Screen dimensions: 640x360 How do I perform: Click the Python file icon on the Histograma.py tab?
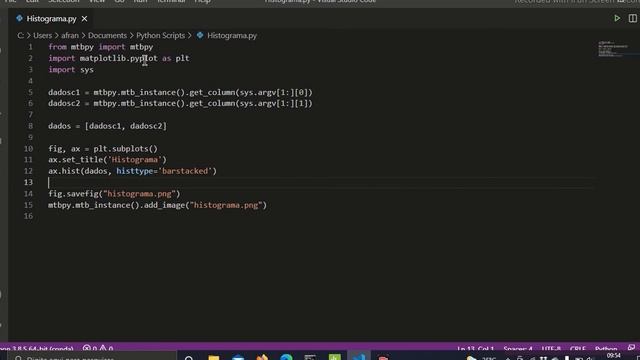tap(19, 18)
